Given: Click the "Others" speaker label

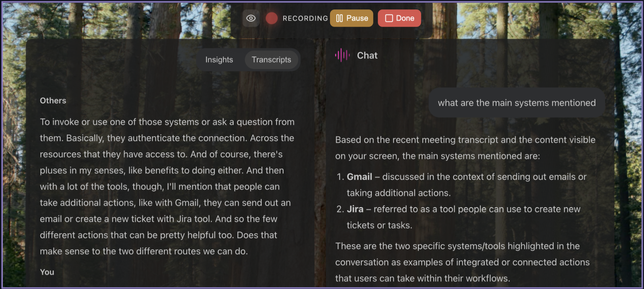Looking at the screenshot, I should pos(53,101).
